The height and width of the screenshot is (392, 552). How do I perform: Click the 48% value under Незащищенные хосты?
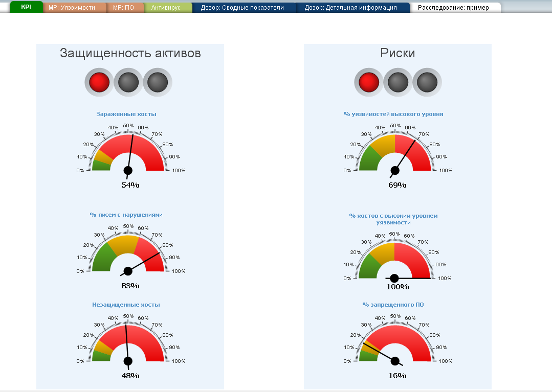(130, 376)
